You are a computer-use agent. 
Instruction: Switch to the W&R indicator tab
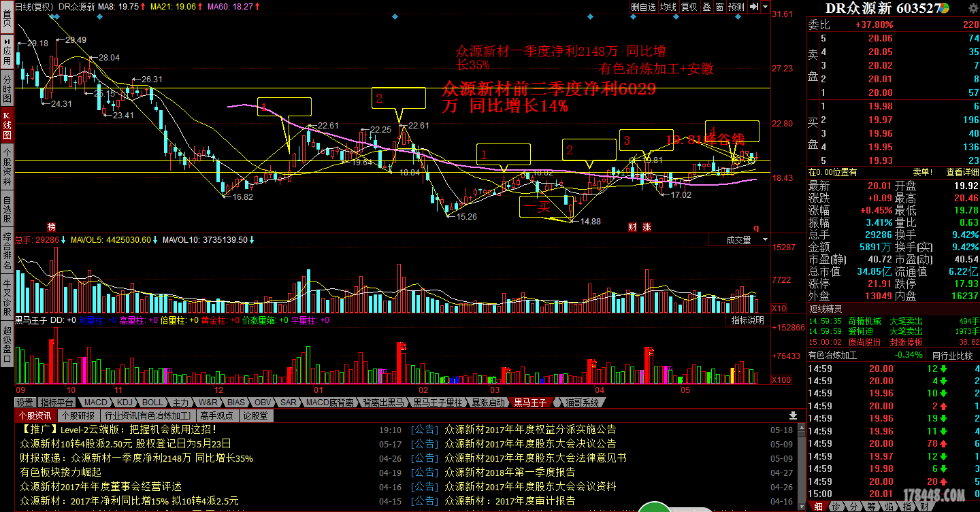209,403
